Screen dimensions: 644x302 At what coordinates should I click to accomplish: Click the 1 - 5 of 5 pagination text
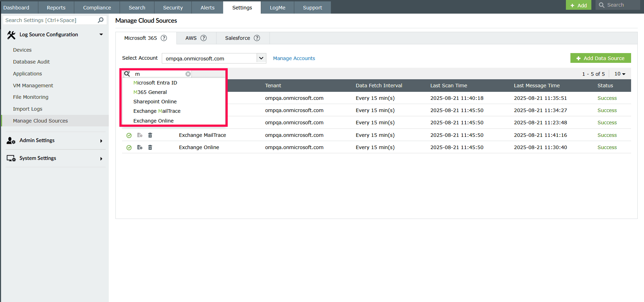(x=593, y=74)
